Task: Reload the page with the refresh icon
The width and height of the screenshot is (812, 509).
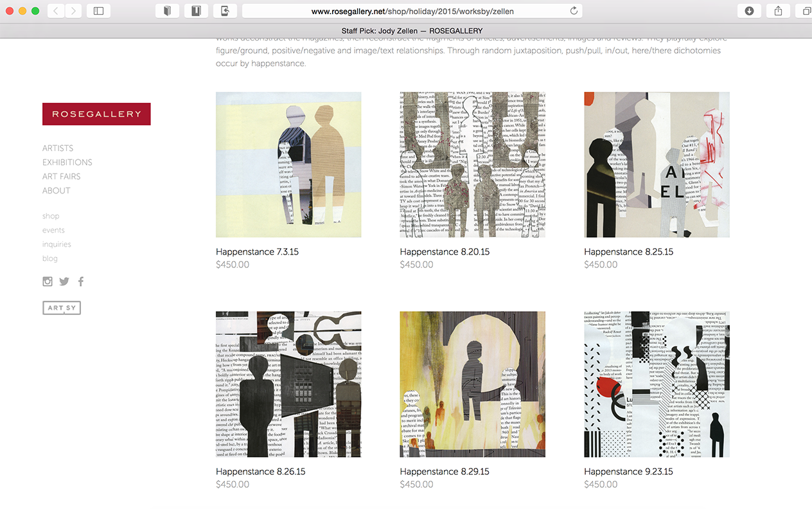Action: tap(574, 11)
